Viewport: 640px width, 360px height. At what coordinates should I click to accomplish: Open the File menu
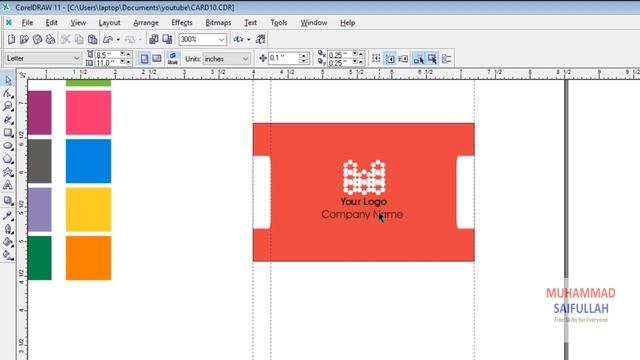[27, 23]
